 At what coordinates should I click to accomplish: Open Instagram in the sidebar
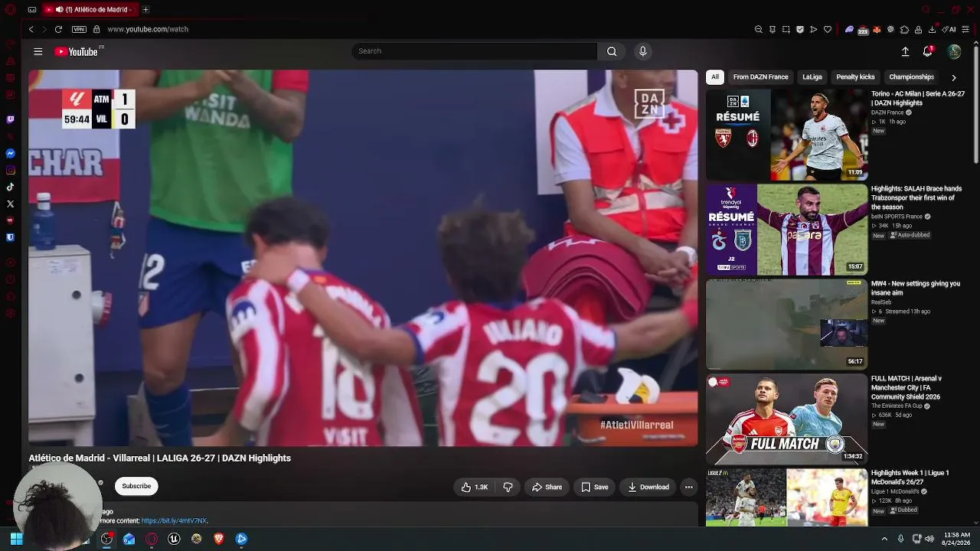pos(10,170)
